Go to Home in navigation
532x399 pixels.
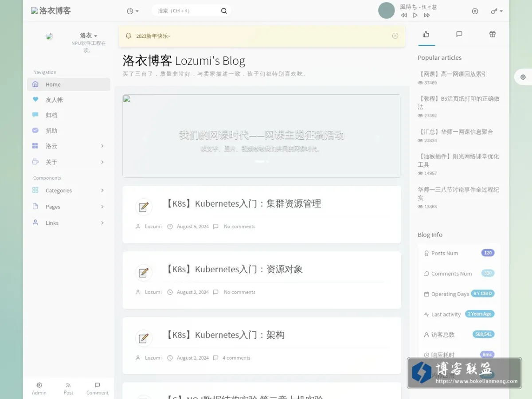(x=69, y=84)
